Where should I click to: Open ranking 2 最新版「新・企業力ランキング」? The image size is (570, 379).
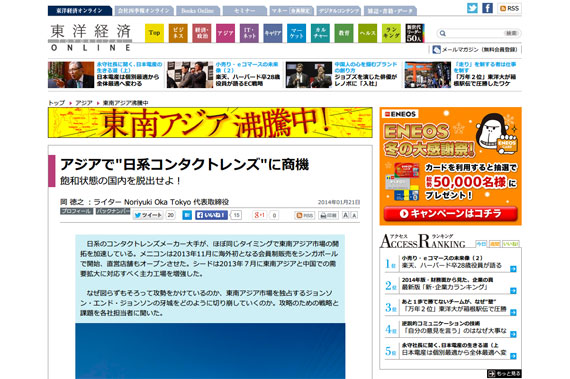pyautogui.click(x=444, y=287)
